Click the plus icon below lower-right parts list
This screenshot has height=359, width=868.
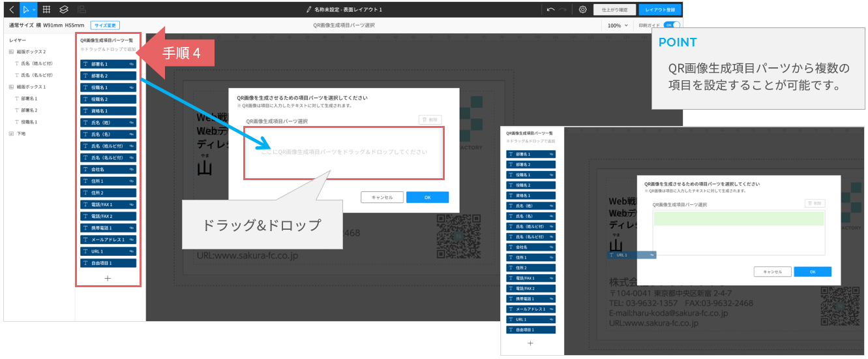[530, 343]
